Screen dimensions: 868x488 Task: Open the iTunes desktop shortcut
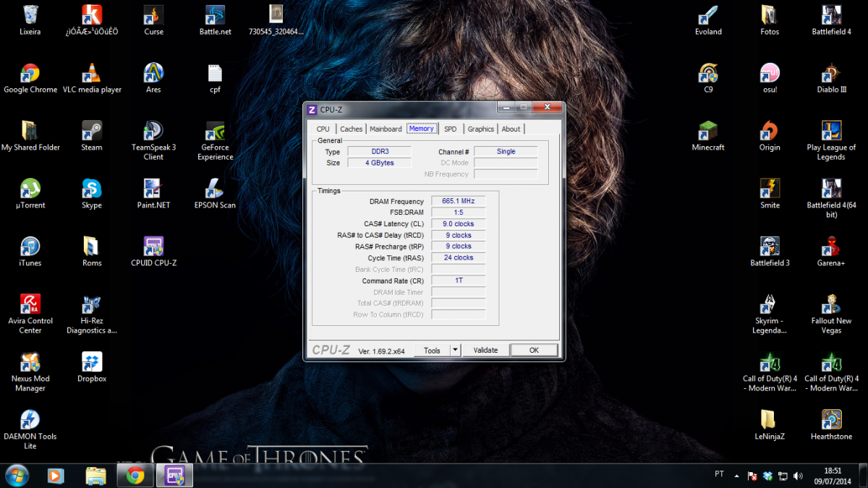[x=30, y=252]
